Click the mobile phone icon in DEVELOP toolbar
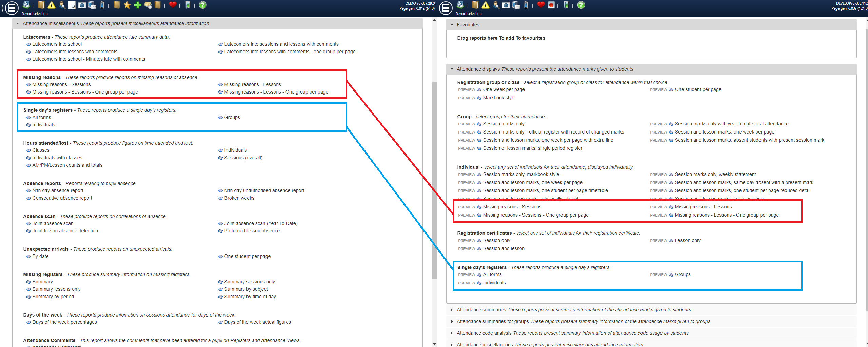The image size is (868, 347). tap(526, 5)
